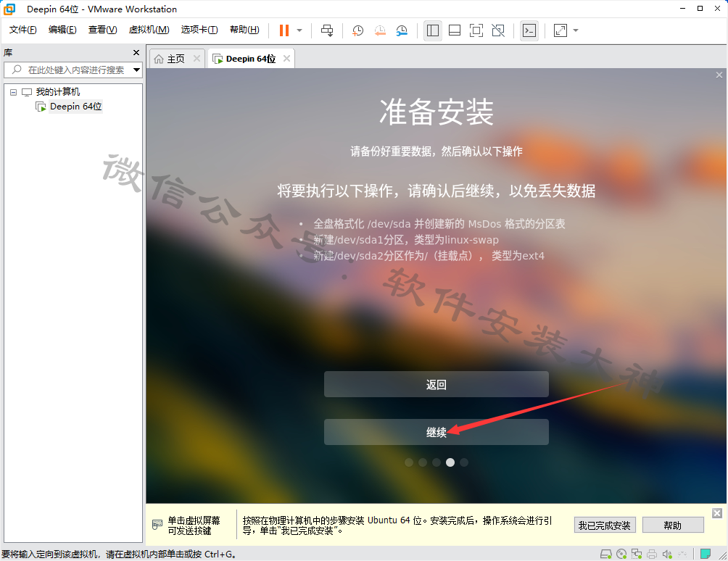Image resolution: width=728 pixels, height=561 pixels.
Task: Click the CD/DVD drive status icon
Action: [x=621, y=554]
